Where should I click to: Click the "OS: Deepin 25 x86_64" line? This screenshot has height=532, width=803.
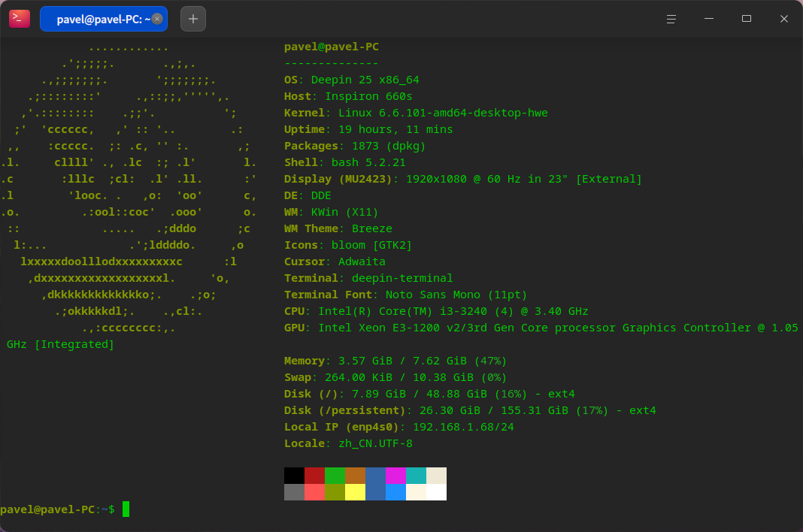click(352, 80)
